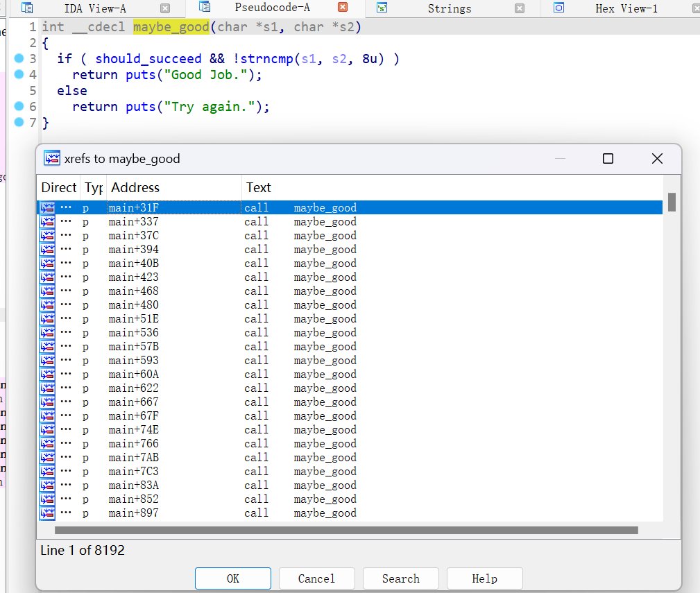The height and width of the screenshot is (593, 700).
Task: Select the xref row main+51E
Action: click(x=350, y=318)
